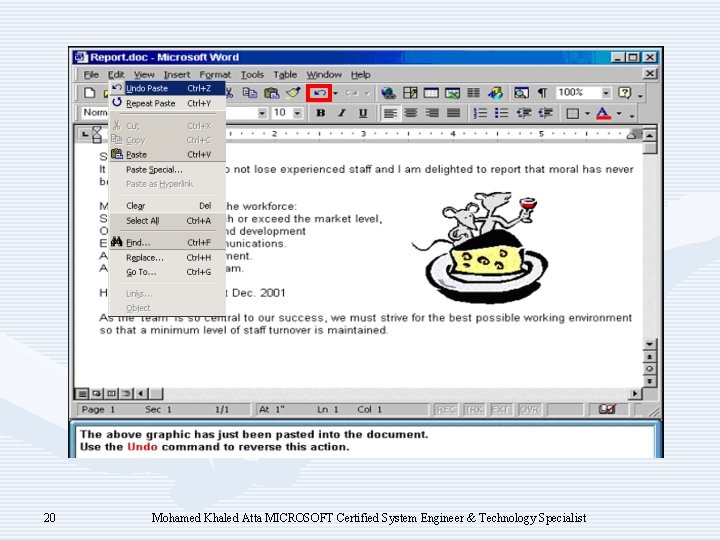The width and height of the screenshot is (720, 540).
Task: Choose Paste Special menu item
Action: click(x=168, y=169)
